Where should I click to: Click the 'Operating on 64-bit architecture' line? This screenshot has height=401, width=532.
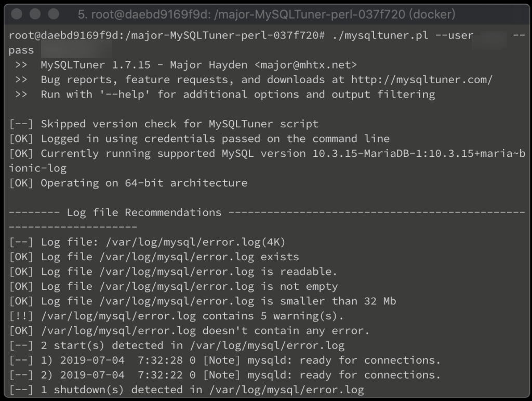pos(128,183)
